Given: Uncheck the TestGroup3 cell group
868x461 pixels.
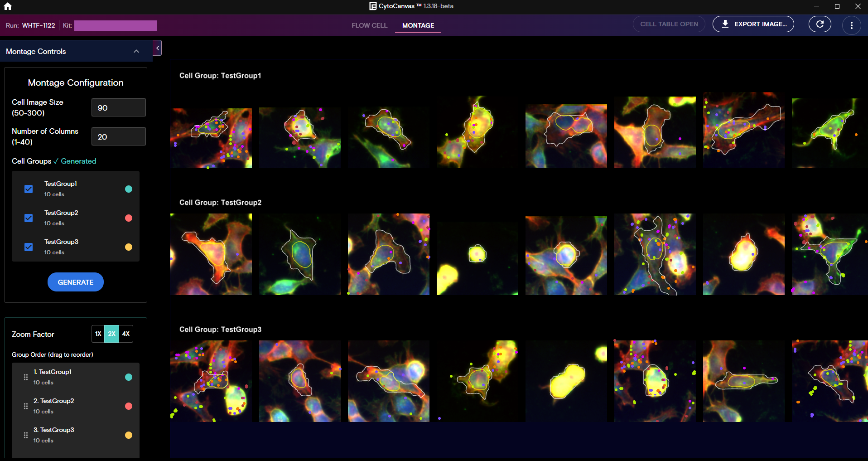Looking at the screenshot, I should coord(29,247).
